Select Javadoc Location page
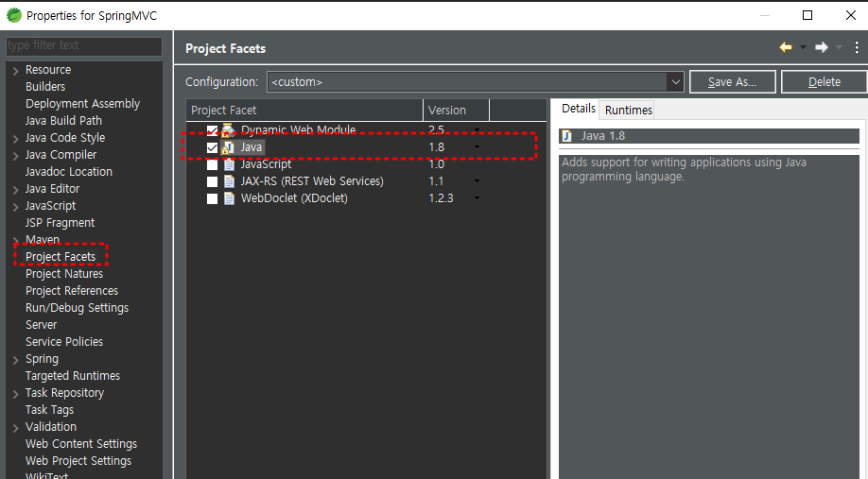 pos(69,172)
